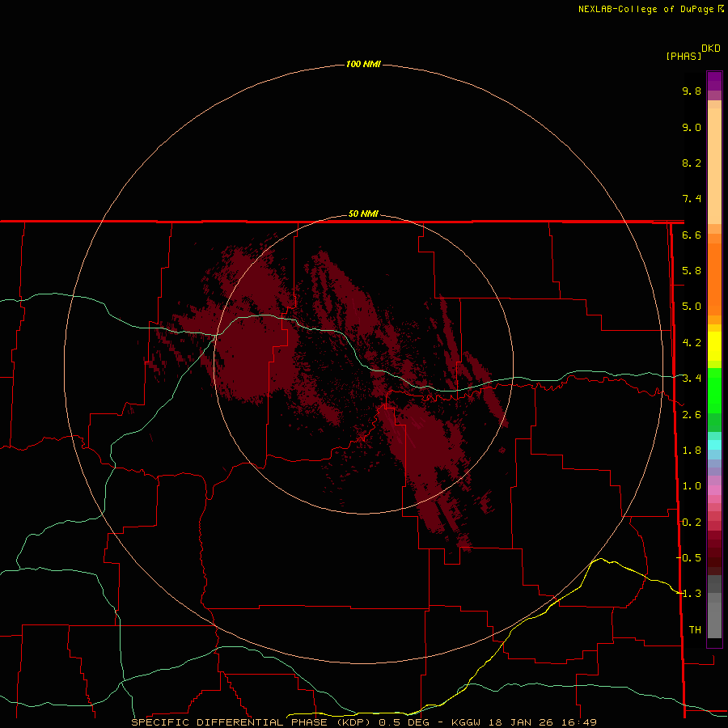Click the KGGW 18 JAN 26 16:49 timestamp
This screenshot has height=728, width=728.
click(523, 722)
